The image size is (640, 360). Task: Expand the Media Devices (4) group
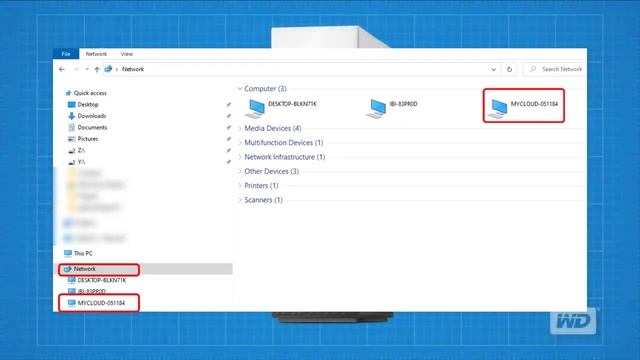240,128
